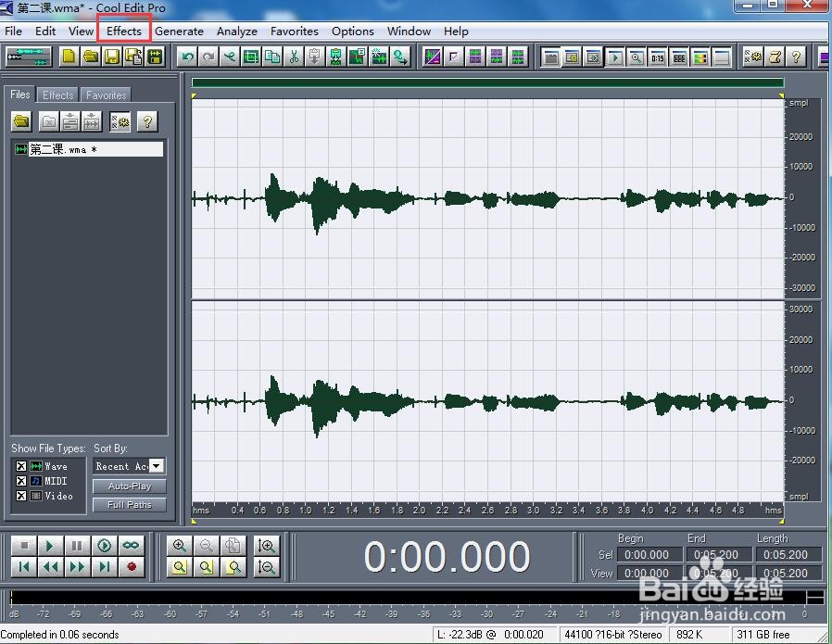This screenshot has width=832, height=644.
Task: Go to end of file
Action: (104, 567)
